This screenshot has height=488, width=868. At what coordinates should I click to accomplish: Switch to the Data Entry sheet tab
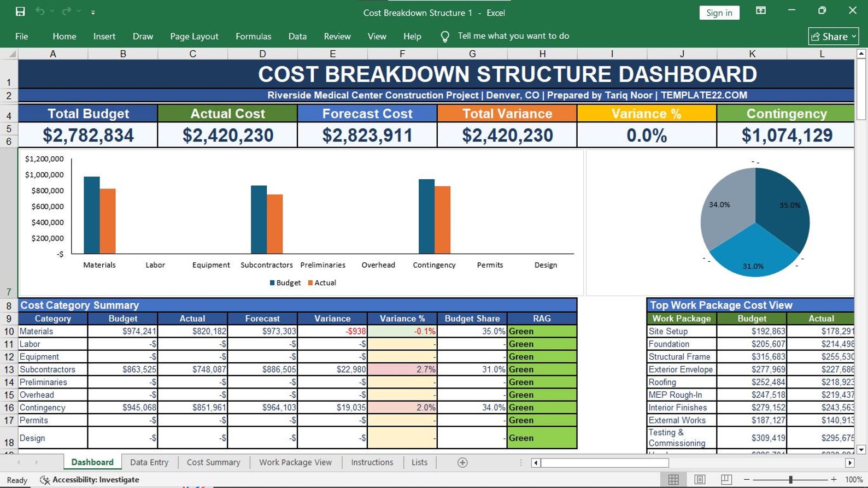[x=149, y=462]
